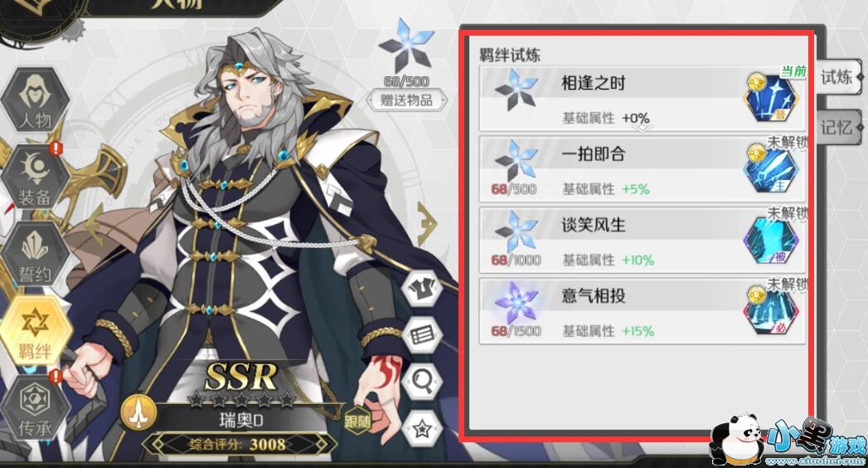868x468 pixels.
Task: Toggle the 跟随 follow badge
Action: pyautogui.click(x=357, y=422)
